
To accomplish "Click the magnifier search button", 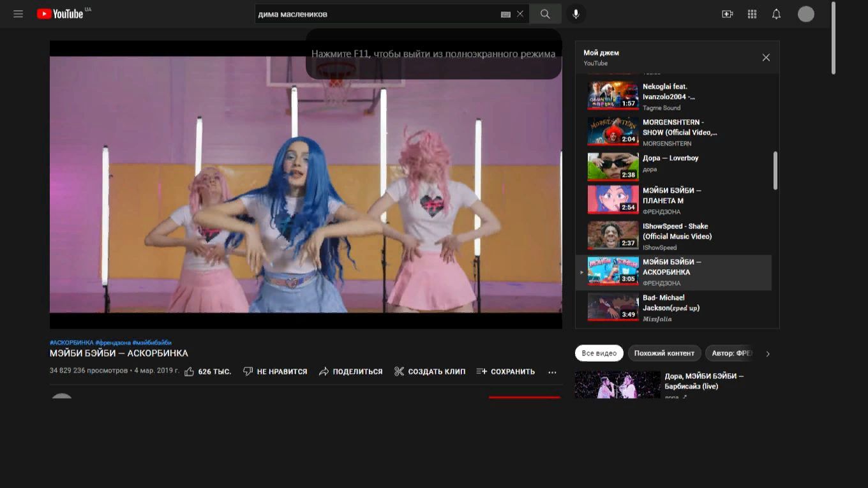I will (x=545, y=14).
